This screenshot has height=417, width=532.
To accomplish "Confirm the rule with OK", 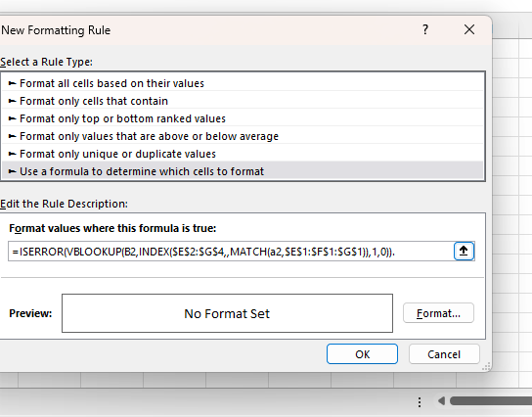I will point(362,353).
